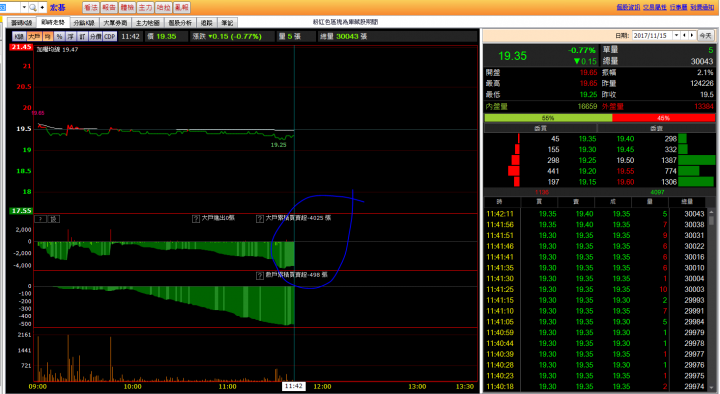Click the magnifier search icon beside stock code
The image size is (720, 394).
click(x=33, y=7)
